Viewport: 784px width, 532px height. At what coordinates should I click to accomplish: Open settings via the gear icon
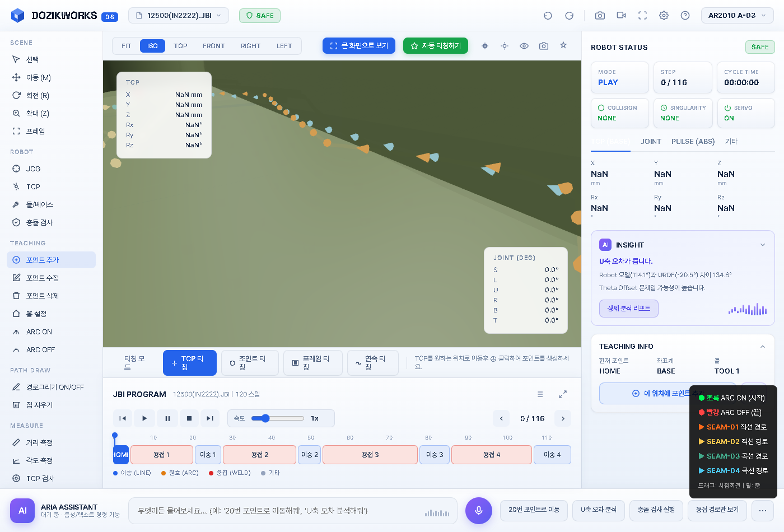coord(664,16)
